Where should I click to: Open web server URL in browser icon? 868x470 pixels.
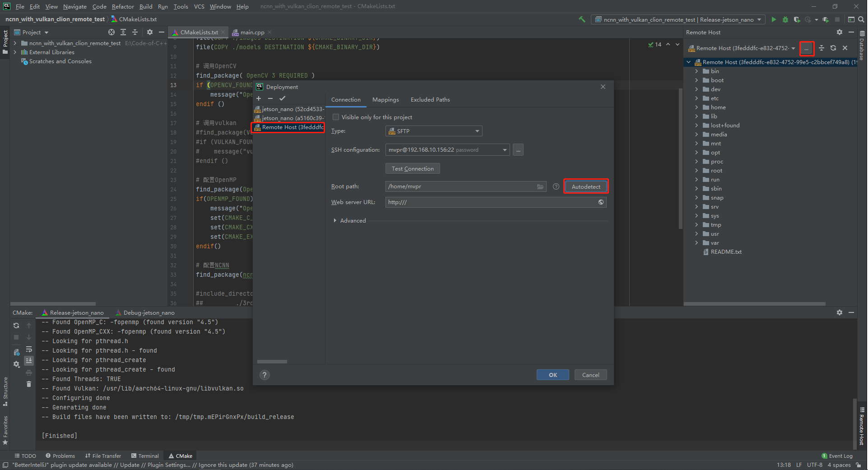[601, 202]
